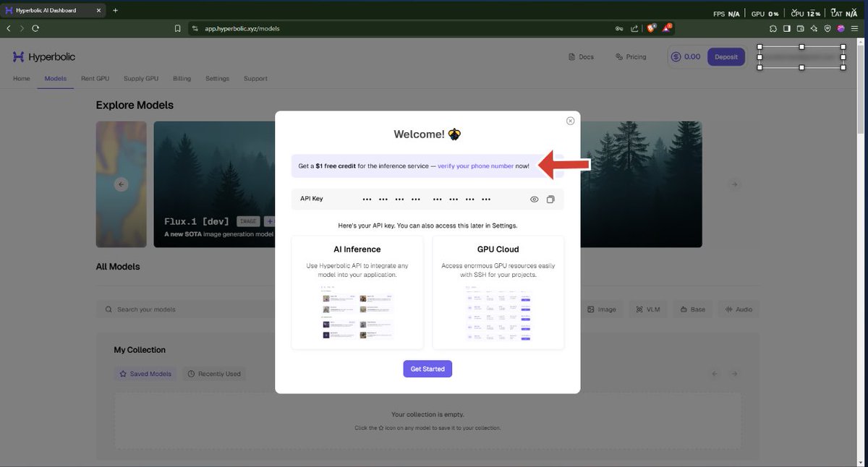The width and height of the screenshot is (868, 467).
Task: Click the carousel next arrow
Action: tap(734, 184)
